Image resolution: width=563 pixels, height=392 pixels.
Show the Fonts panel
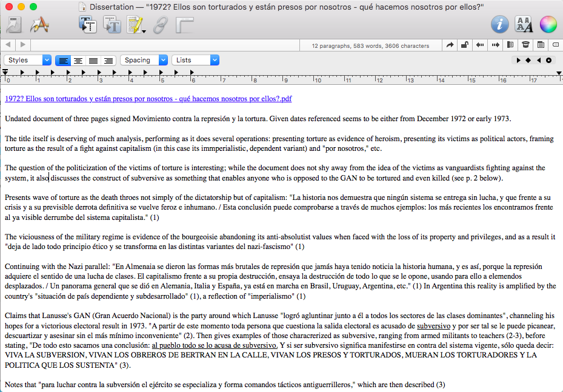coord(524,24)
